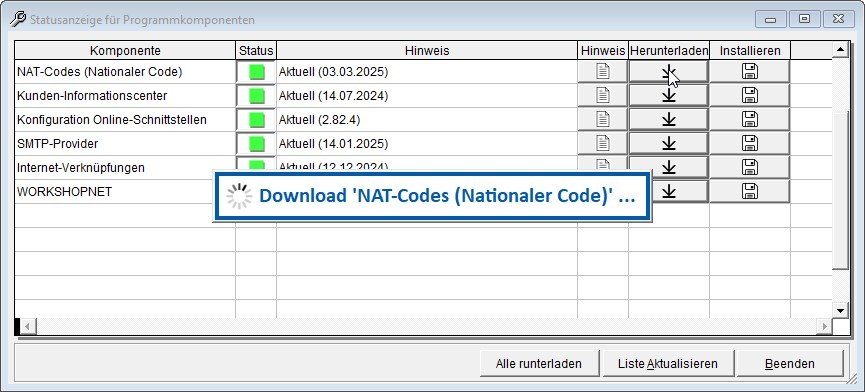Download the NAT-Codes component

(669, 72)
